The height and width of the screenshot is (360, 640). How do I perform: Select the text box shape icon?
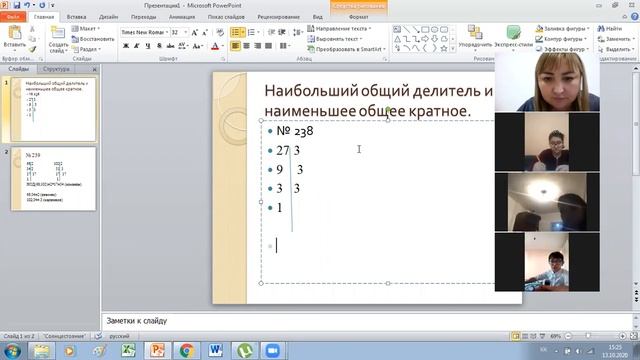[397, 30]
